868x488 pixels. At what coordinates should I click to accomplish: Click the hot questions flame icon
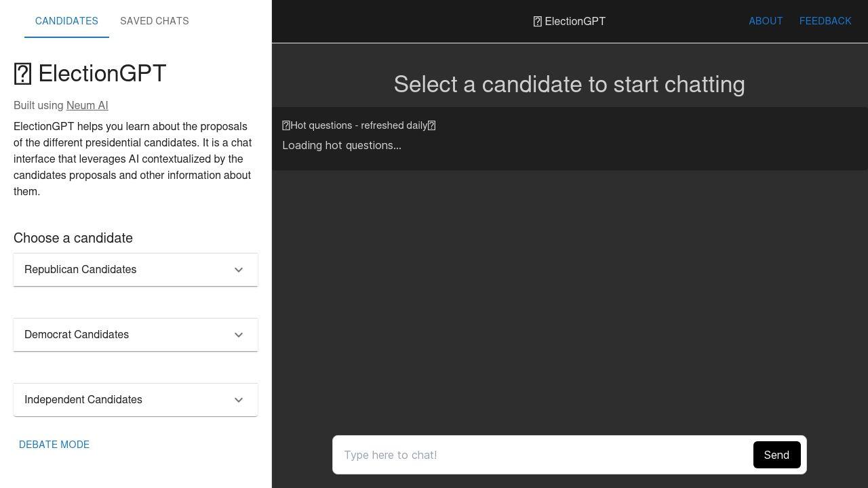coord(287,125)
